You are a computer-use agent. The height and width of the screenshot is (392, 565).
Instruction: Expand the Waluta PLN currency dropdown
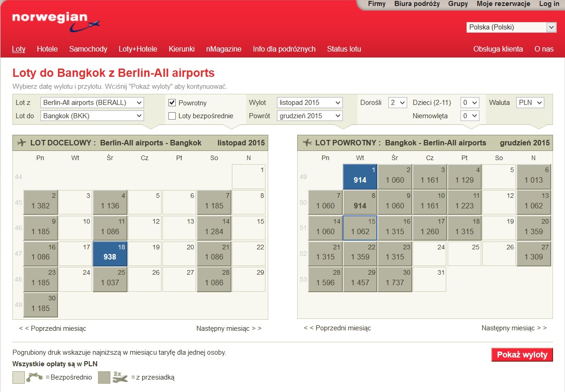point(530,103)
